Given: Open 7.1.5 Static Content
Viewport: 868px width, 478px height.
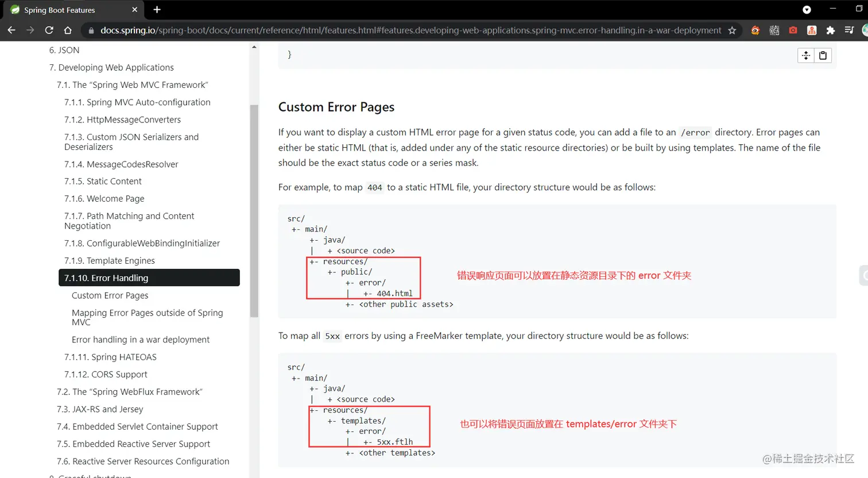Looking at the screenshot, I should click(103, 181).
